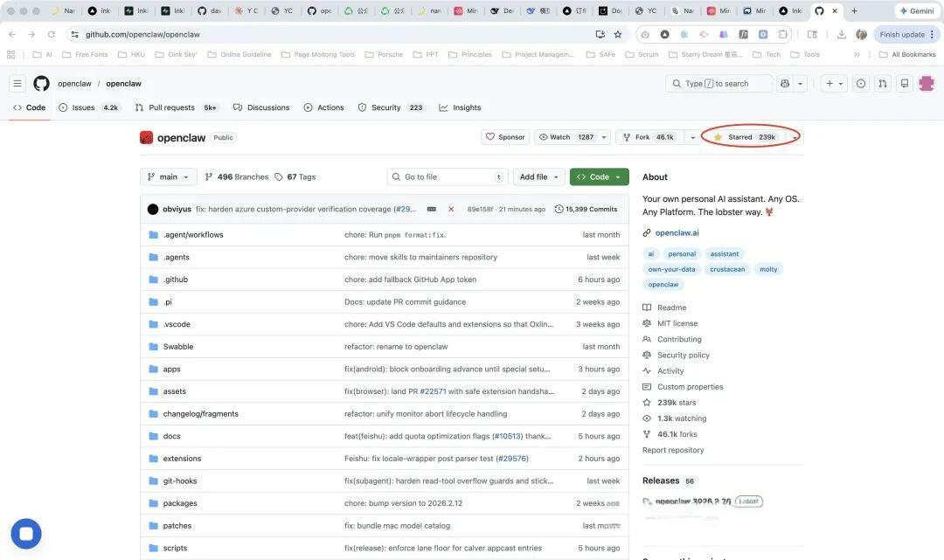This screenshot has height=560, width=944.
Task: Reload the page in the browser
Action: 52,34
